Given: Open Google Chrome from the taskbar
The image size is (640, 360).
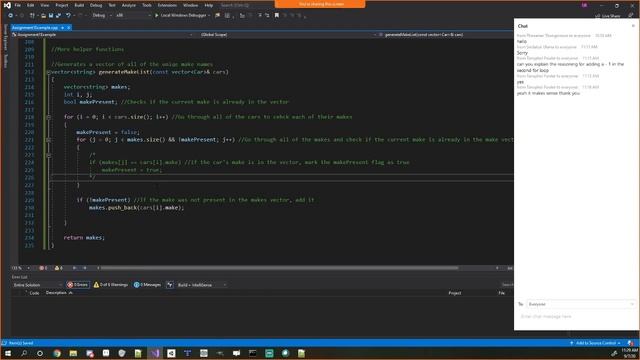Looking at the screenshot, I should click(57, 353).
